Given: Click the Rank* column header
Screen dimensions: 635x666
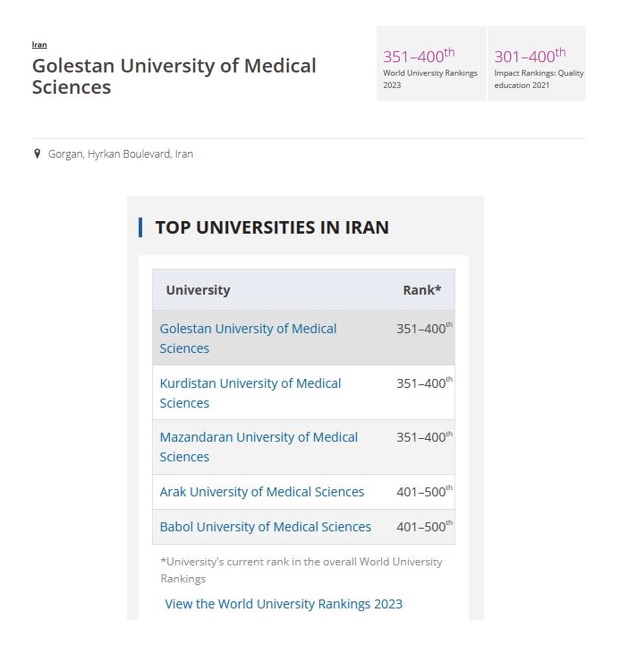Looking at the screenshot, I should pos(421,290).
